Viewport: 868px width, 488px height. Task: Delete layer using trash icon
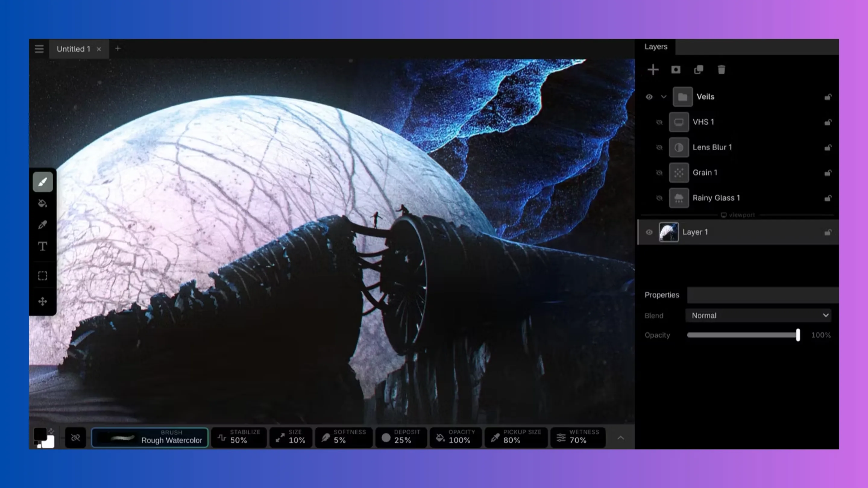point(722,70)
